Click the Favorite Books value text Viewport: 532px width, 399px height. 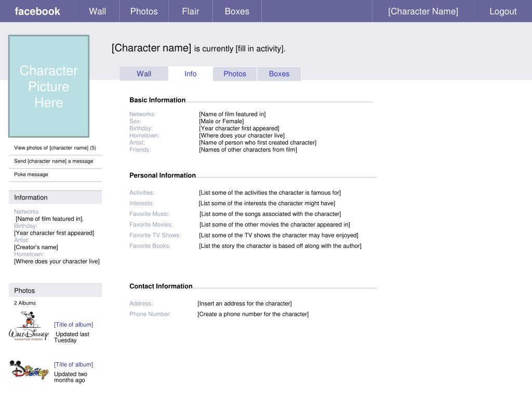[280, 246]
